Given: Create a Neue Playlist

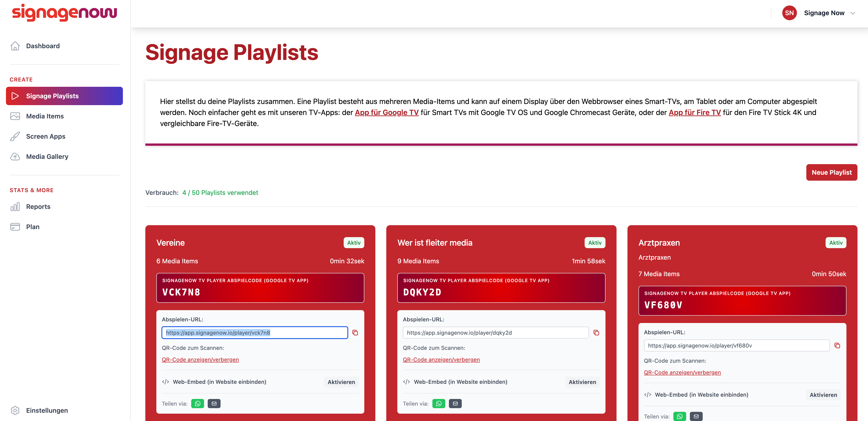Looking at the screenshot, I should pyautogui.click(x=832, y=172).
